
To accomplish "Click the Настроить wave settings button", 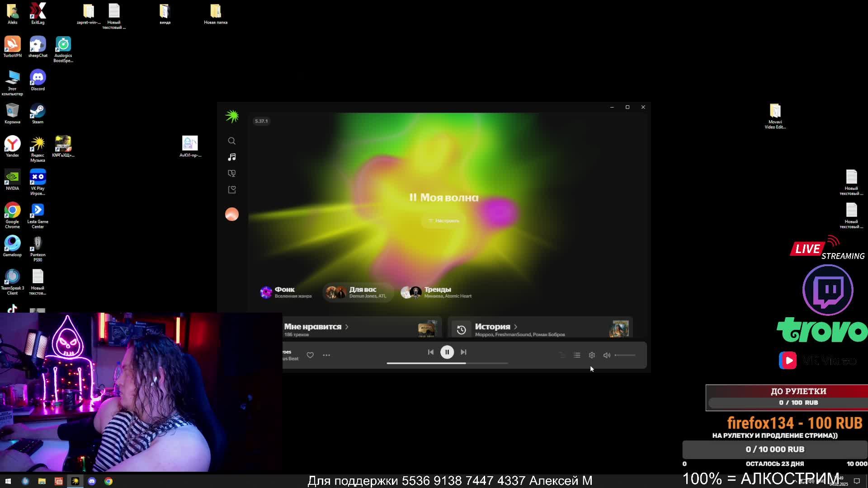I will click(443, 221).
